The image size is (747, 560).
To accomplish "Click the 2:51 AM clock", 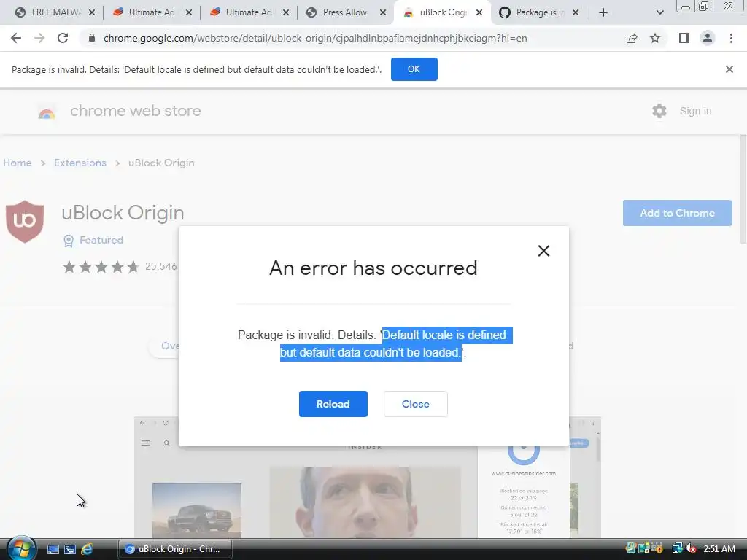I will (x=719, y=549).
